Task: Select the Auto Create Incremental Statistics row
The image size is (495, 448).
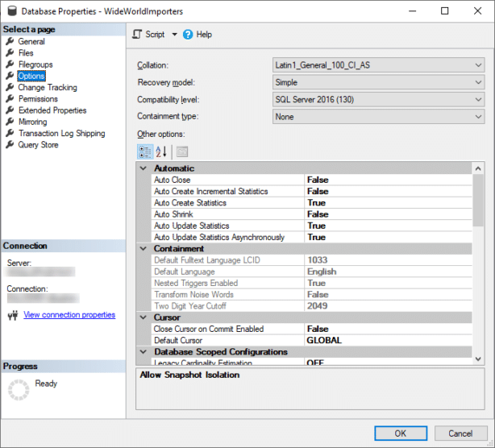Action: 311,191
